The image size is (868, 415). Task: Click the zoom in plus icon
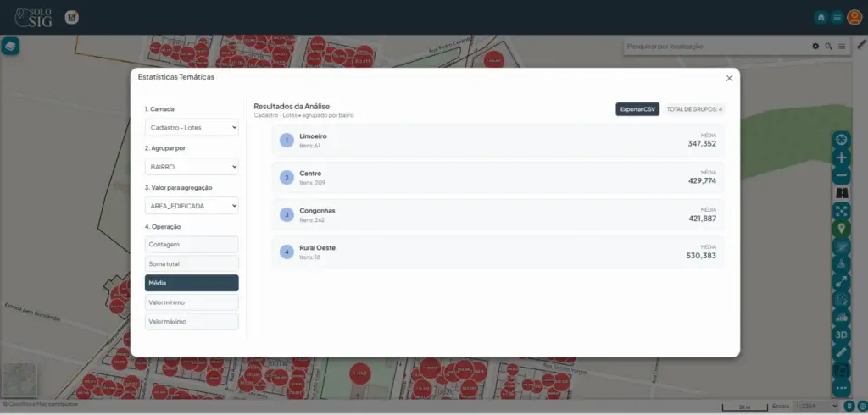pos(842,158)
